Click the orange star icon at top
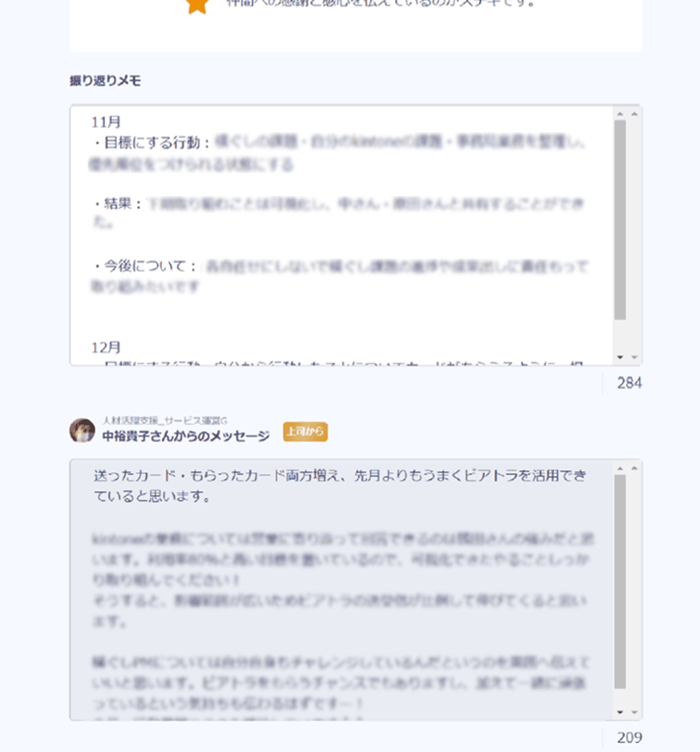700x752 pixels. click(x=198, y=6)
